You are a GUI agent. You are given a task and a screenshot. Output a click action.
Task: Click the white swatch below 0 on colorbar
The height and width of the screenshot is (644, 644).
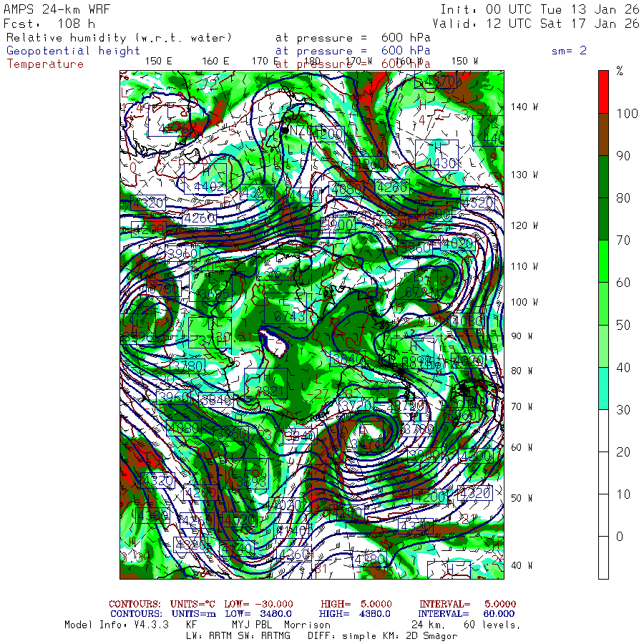tap(603, 557)
